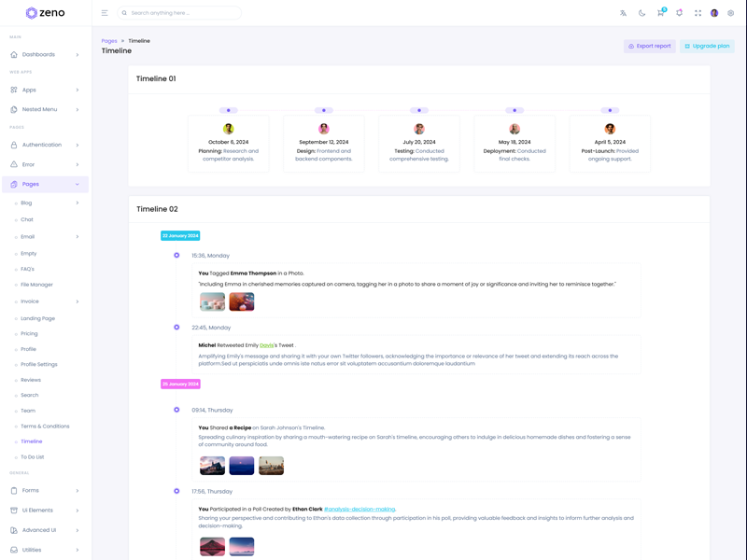The image size is (747, 560).
Task: Click the Upgrade plan button
Action: tap(707, 46)
